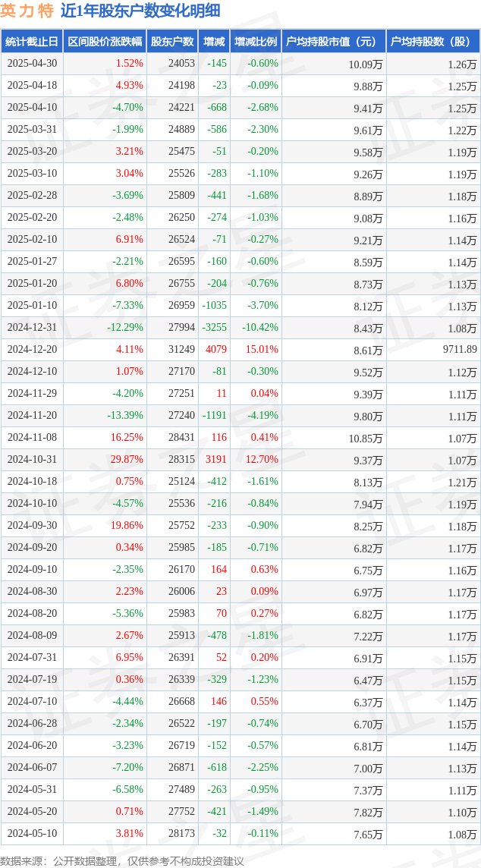Click the 区间股价涨跌幅 column header
The width and height of the screenshot is (481, 868).
[105, 42]
